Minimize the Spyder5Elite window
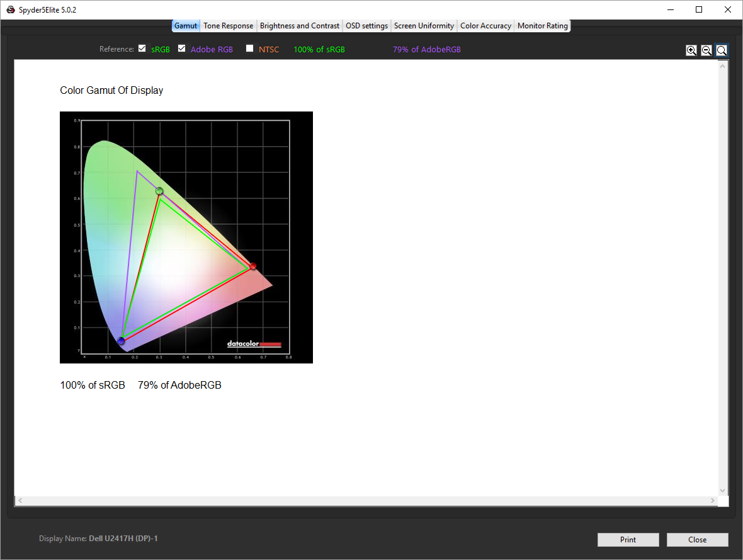The width and height of the screenshot is (743, 560). [x=671, y=9]
